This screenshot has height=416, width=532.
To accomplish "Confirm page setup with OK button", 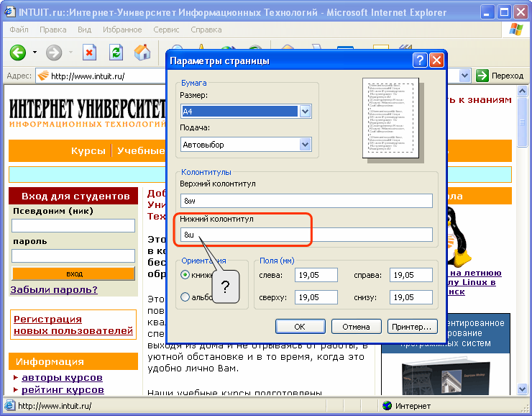I will pyautogui.click(x=300, y=327).
